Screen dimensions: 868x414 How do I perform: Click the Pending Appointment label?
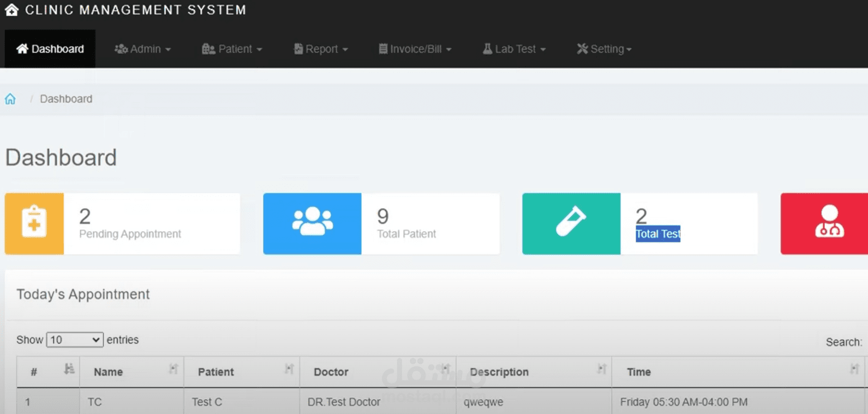tap(130, 234)
